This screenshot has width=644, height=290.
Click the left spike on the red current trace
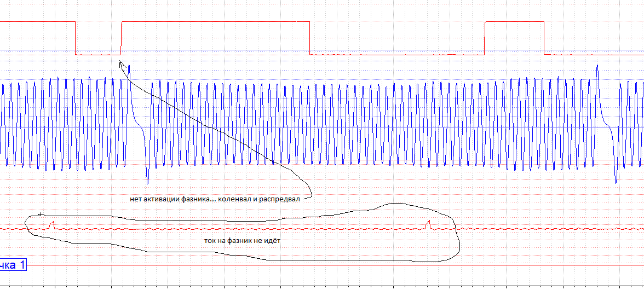click(51, 225)
